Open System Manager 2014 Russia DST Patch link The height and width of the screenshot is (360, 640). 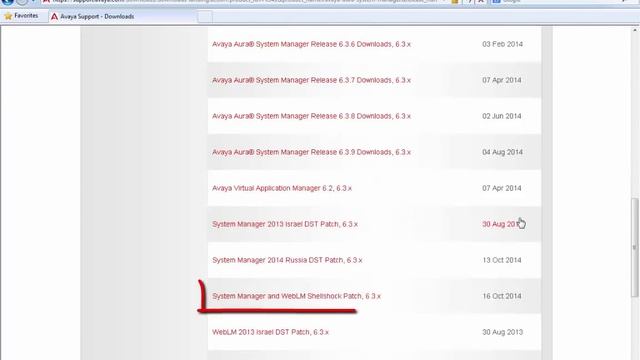pyautogui.click(x=287, y=260)
